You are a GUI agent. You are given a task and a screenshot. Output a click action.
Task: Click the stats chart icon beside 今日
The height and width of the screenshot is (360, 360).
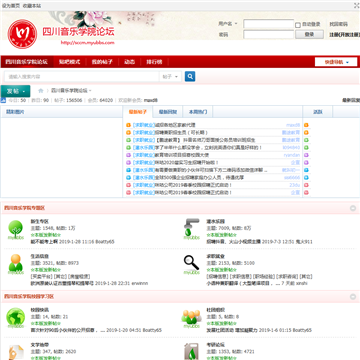(3, 100)
